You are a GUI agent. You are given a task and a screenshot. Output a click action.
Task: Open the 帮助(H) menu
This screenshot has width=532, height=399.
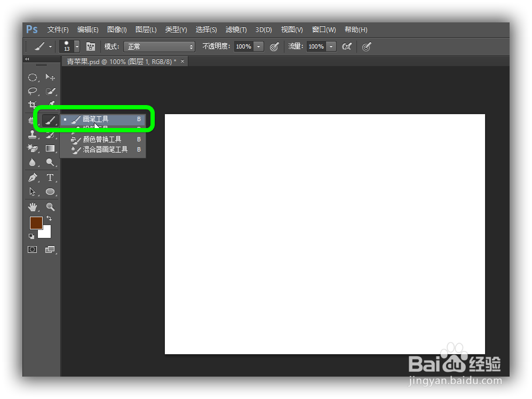click(356, 30)
